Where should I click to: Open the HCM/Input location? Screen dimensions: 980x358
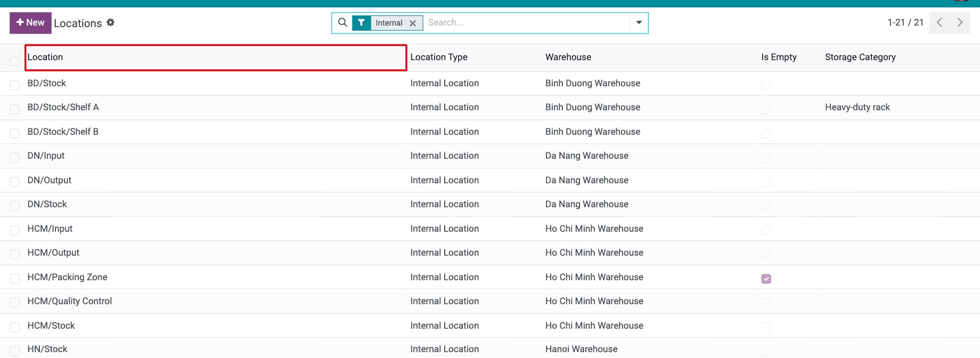[x=50, y=229]
